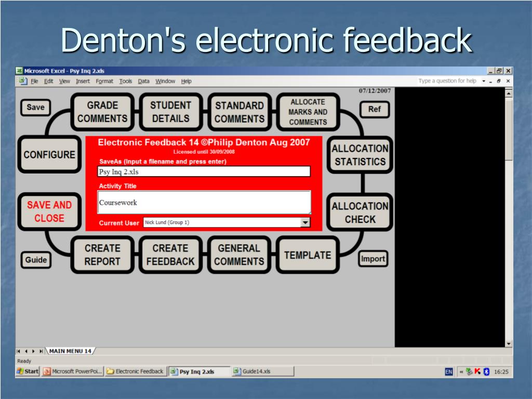Restore the workbook window in menu bar

coord(499,81)
